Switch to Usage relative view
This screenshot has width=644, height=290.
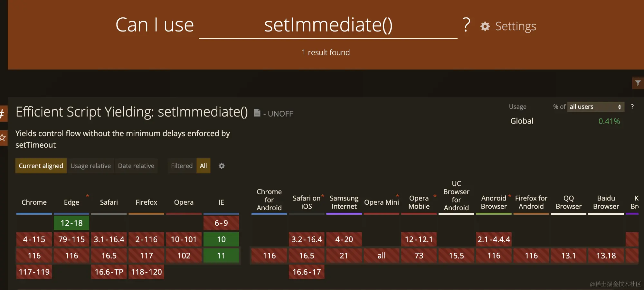(90, 166)
